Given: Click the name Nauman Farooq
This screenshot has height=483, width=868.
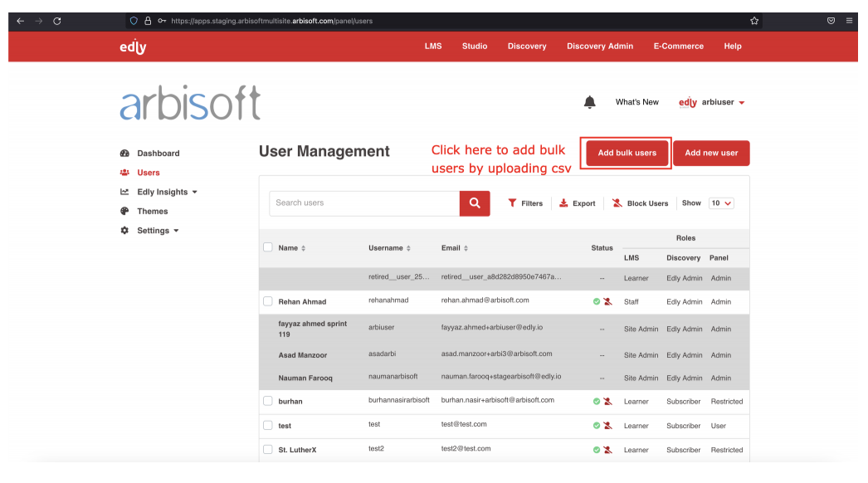Looking at the screenshot, I should pyautogui.click(x=305, y=378).
